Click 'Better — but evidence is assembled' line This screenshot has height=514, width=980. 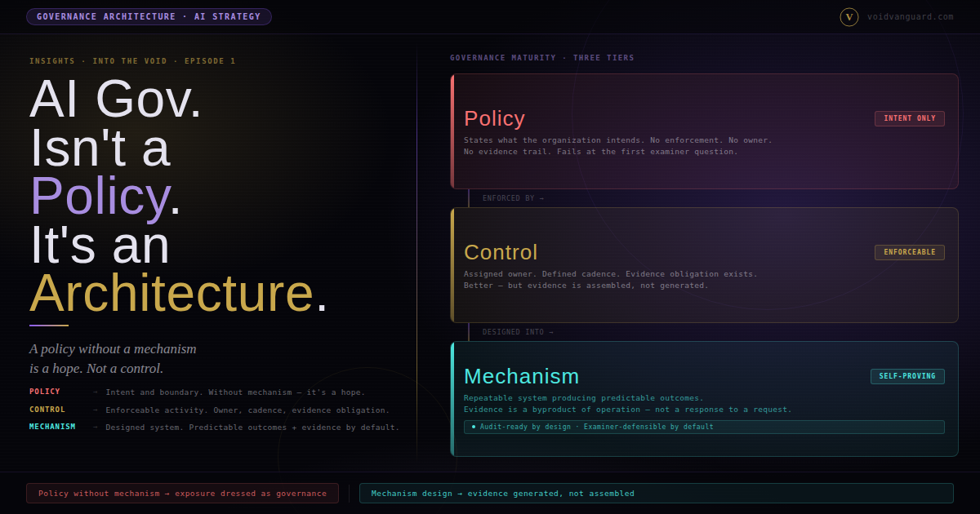[586, 286]
